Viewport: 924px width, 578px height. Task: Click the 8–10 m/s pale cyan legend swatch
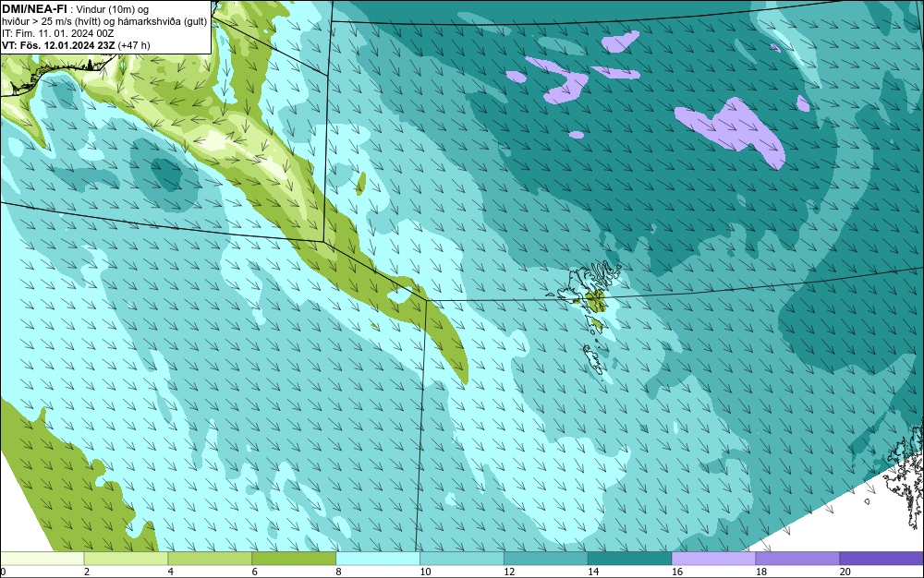[378, 559]
